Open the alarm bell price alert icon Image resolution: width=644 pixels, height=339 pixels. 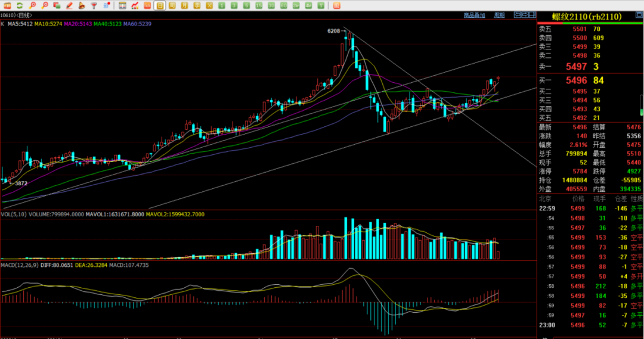[81, 5]
